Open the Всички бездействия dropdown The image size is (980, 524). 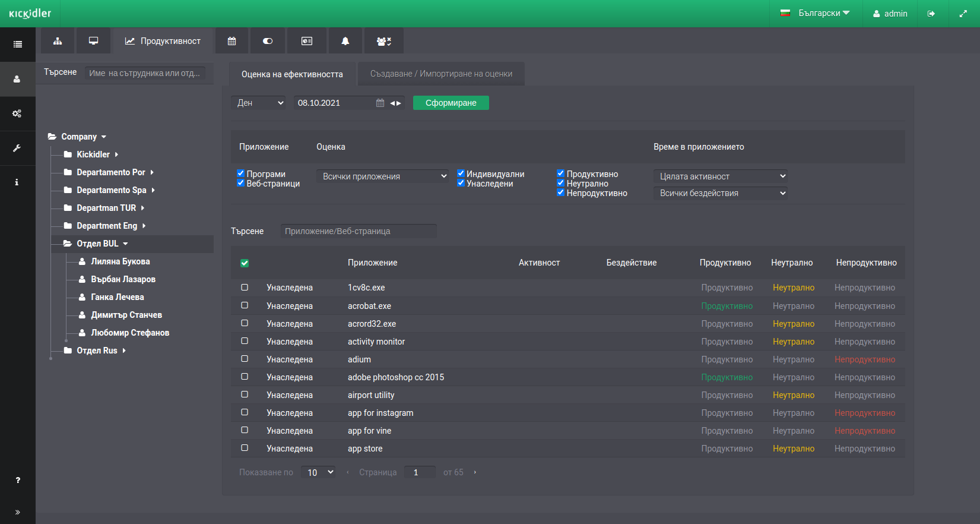[x=721, y=193]
